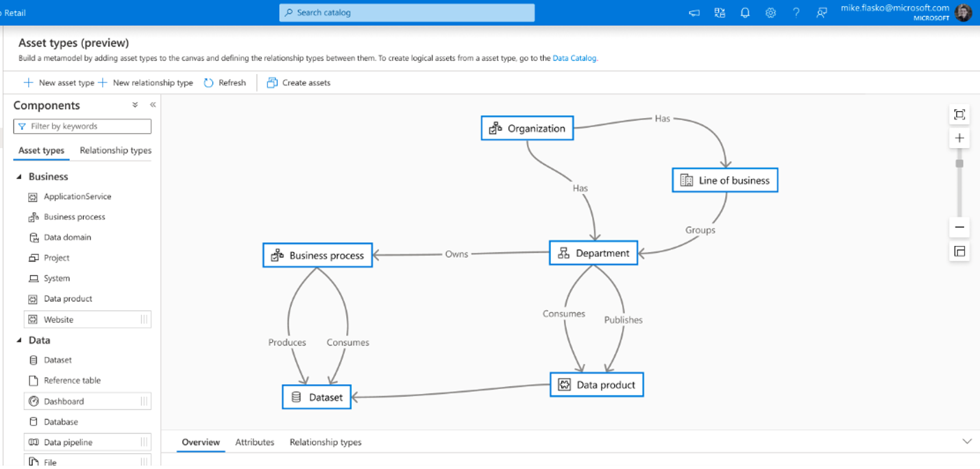Select the Department node on the canvas

[593, 252]
